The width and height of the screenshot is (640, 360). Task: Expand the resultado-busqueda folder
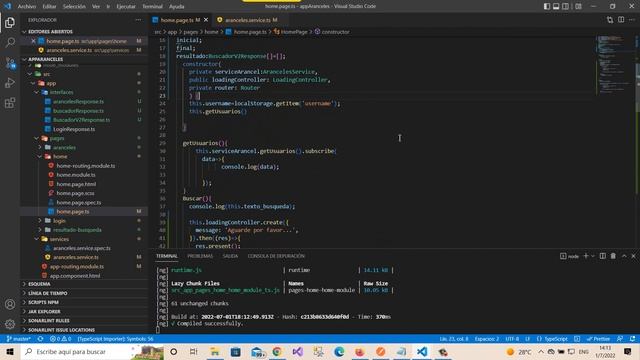77,230
